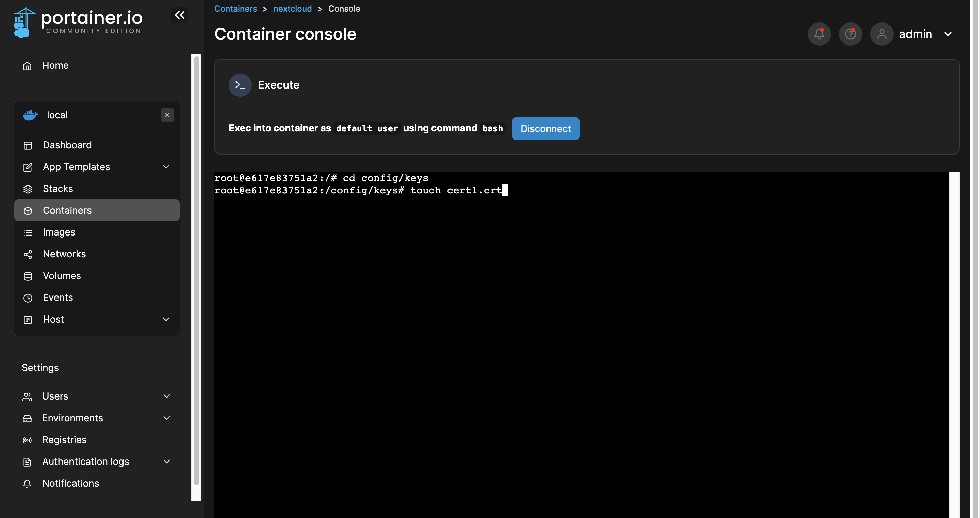Close the local environment with X
Image resolution: width=980 pixels, height=518 pixels.
167,115
